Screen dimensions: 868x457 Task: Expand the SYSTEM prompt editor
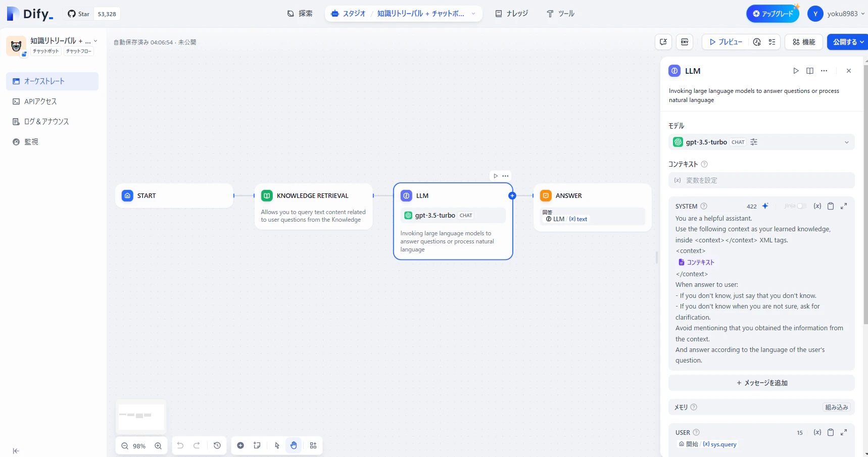(x=844, y=206)
